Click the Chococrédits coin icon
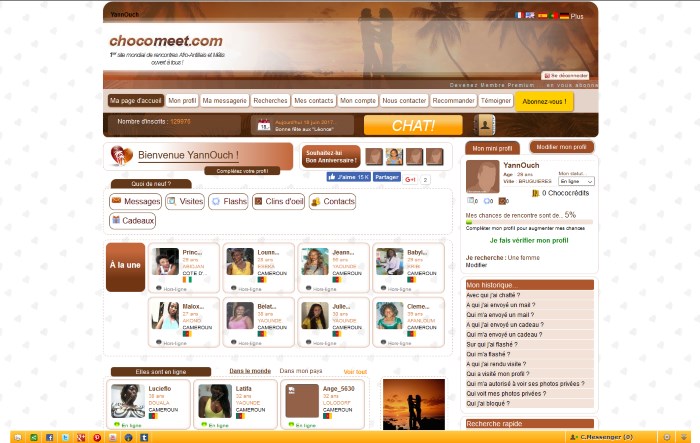700x443 pixels. tap(535, 193)
